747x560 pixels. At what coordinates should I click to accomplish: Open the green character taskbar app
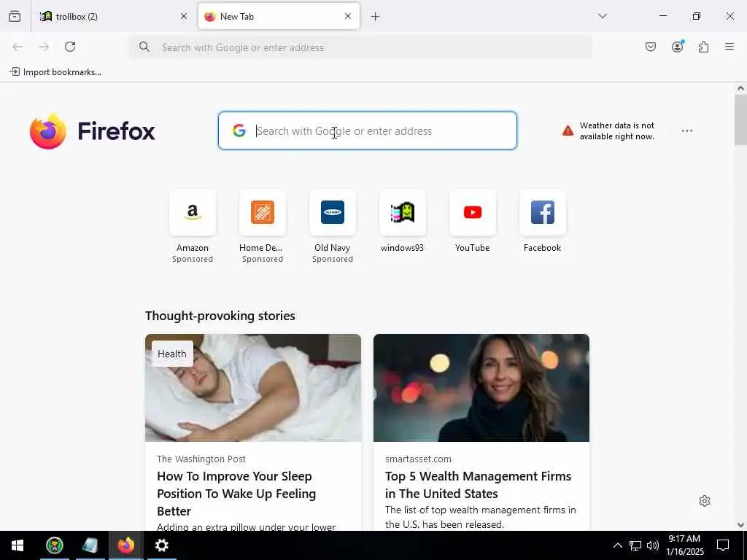(x=55, y=545)
